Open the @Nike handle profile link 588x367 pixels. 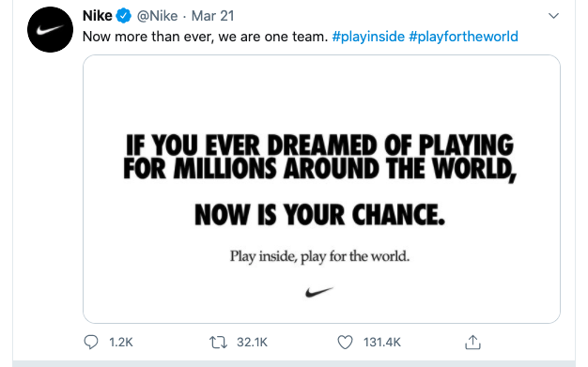pyautogui.click(x=157, y=16)
